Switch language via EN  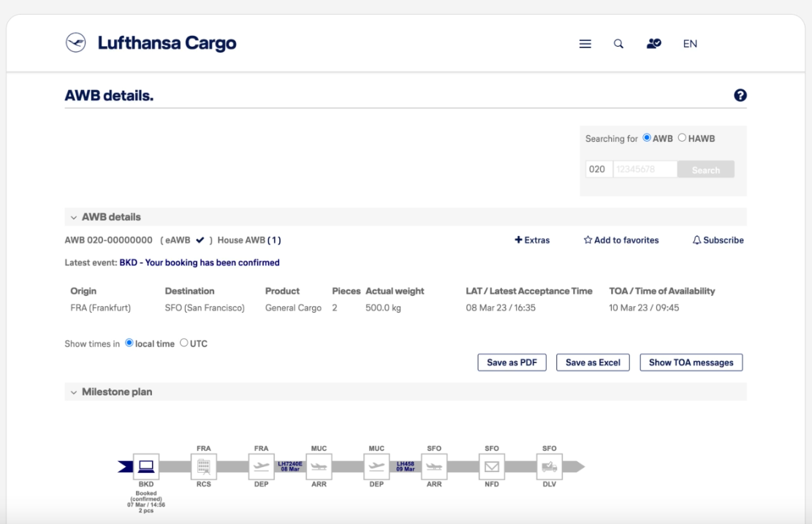point(690,44)
